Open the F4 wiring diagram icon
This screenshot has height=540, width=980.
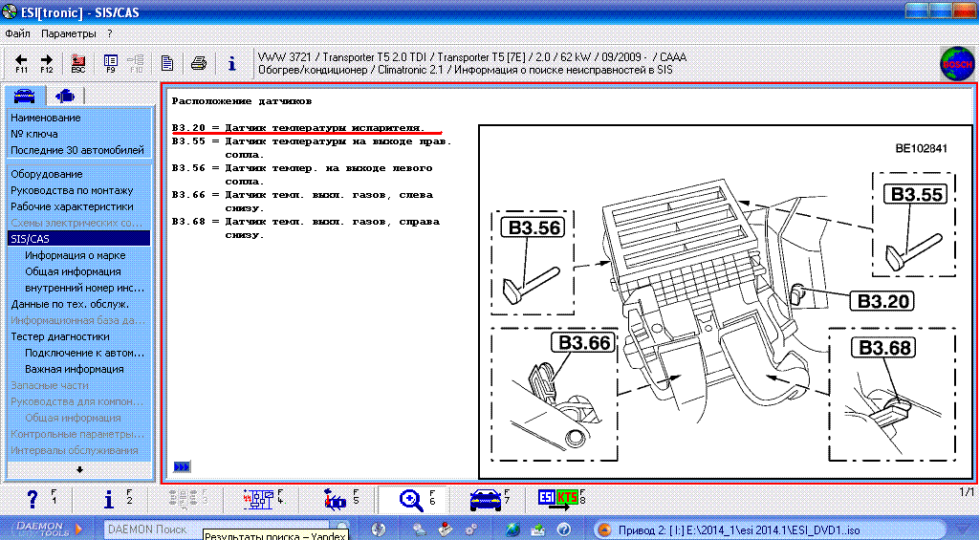tap(258, 499)
